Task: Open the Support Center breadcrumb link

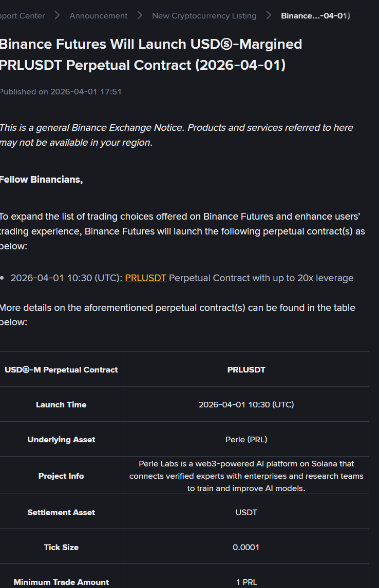Action: [23, 16]
